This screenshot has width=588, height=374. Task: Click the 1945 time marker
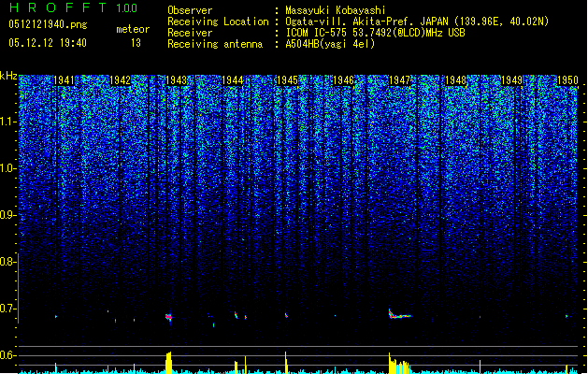click(x=287, y=80)
